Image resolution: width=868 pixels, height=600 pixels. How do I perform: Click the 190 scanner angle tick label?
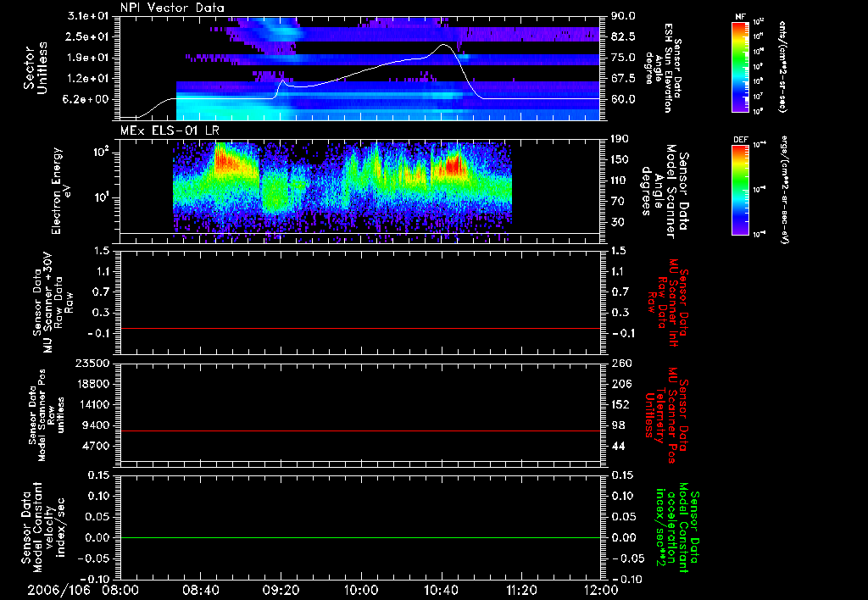pos(620,139)
